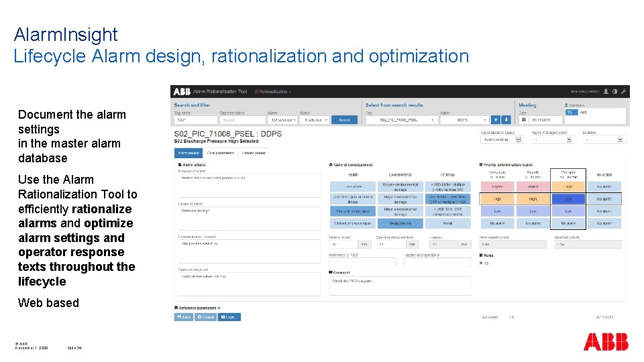Click the Search button

[x=344, y=120]
